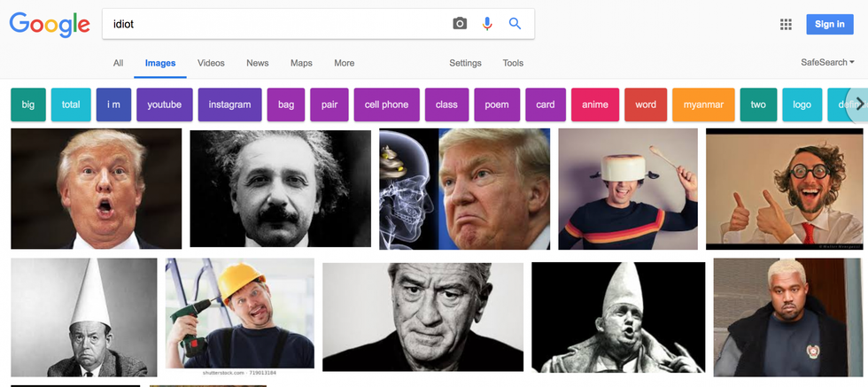Click the search by image camera icon
Screen dimensions: 868x387
click(x=460, y=24)
